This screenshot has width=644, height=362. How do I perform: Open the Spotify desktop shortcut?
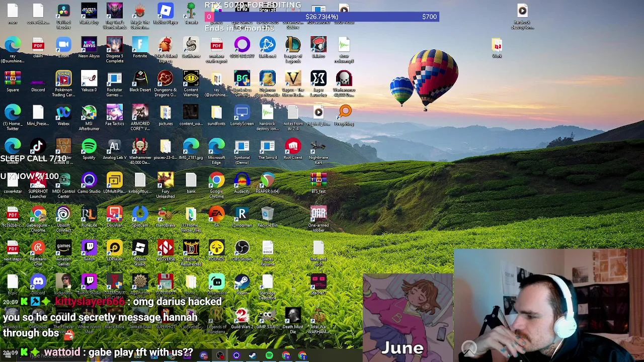[89, 149]
